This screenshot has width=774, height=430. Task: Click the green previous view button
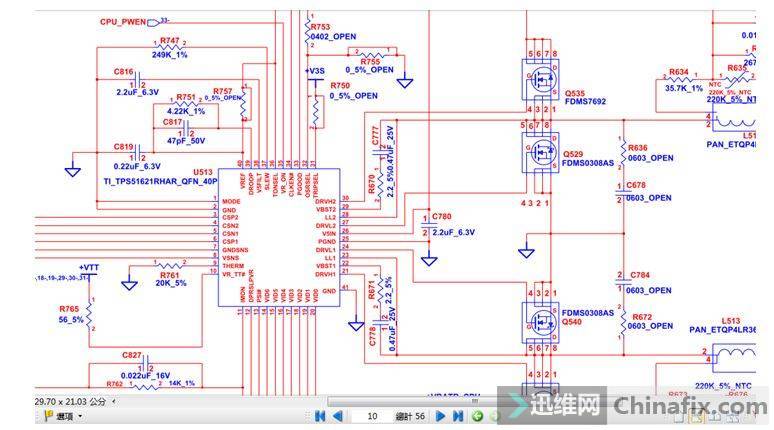(x=477, y=416)
